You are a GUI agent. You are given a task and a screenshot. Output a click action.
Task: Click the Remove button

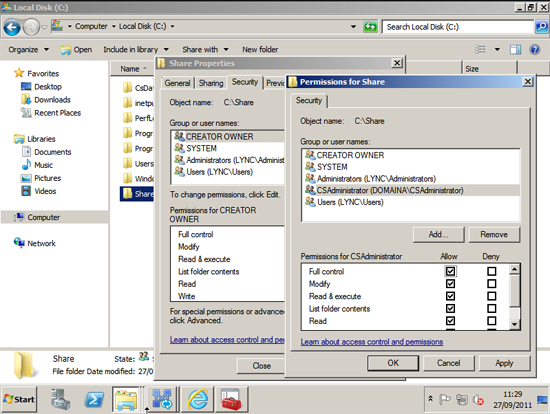tap(494, 234)
